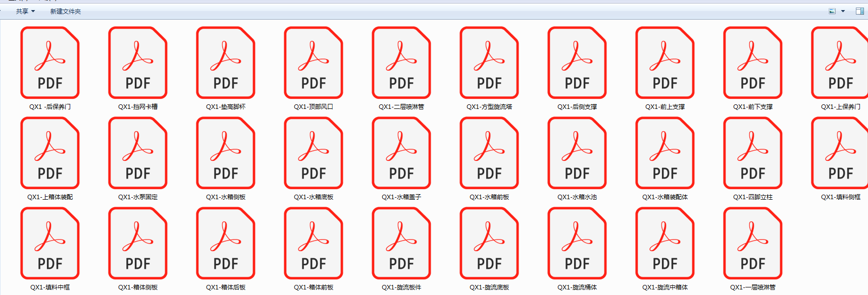Click the QX1-水箱侧板 PDF icon
868x295 pixels.
(226, 153)
